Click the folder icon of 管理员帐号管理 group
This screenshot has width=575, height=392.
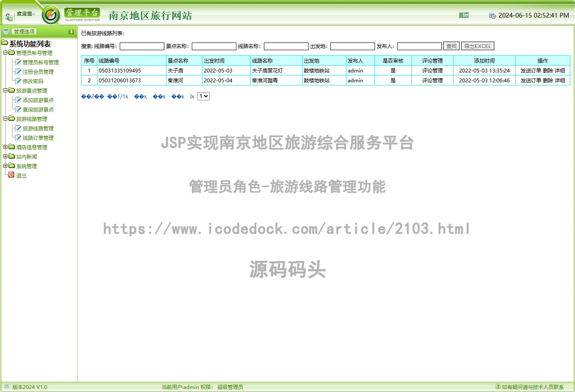12,53
